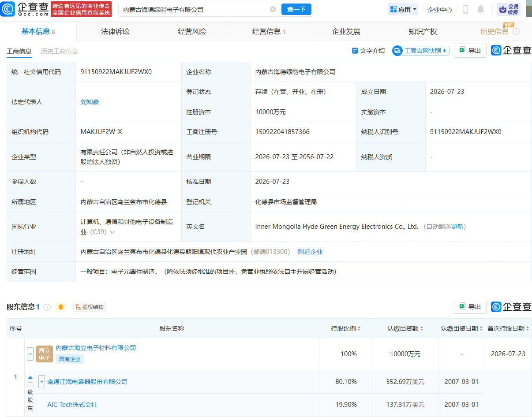Switch to the 经营风险 tab
The height and width of the screenshot is (417, 532).
click(192, 32)
